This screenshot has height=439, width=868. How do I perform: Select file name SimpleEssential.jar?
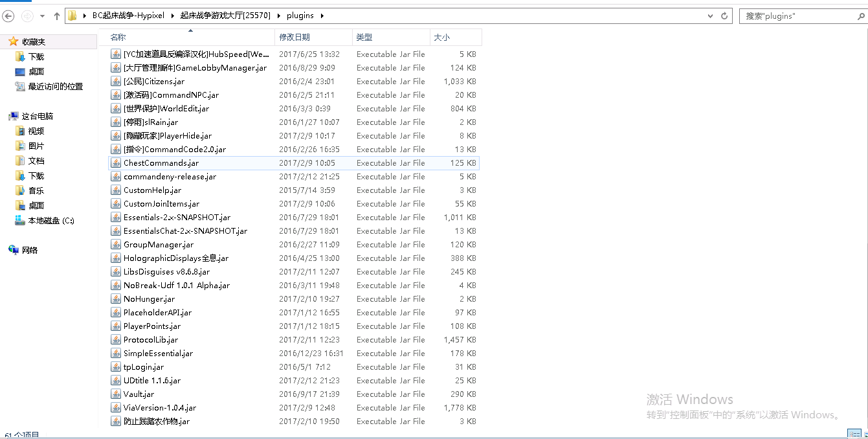158,354
